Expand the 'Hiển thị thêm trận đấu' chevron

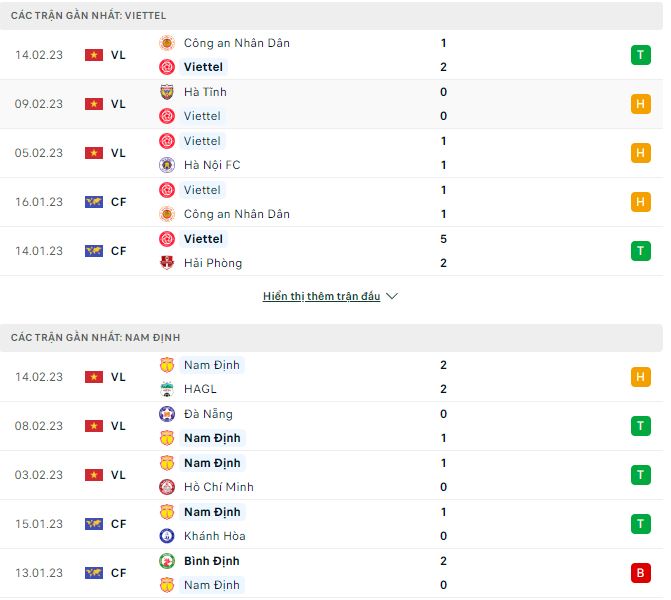point(392,297)
